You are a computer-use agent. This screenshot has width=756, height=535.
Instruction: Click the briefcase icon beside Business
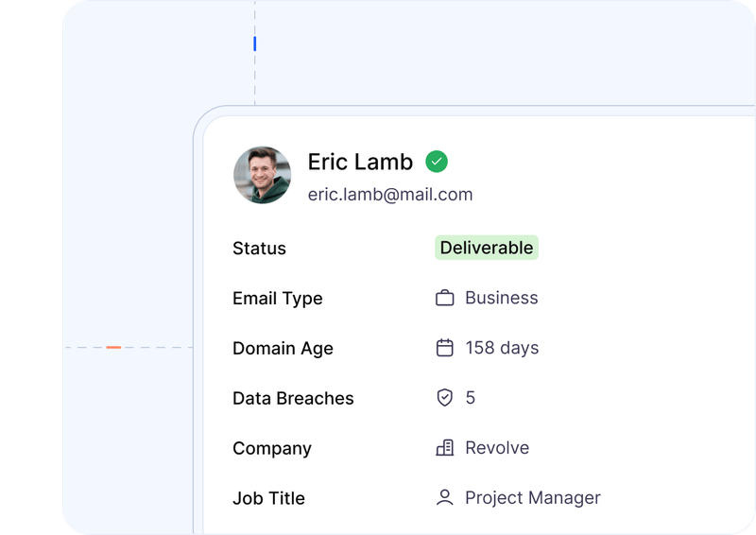tap(444, 298)
